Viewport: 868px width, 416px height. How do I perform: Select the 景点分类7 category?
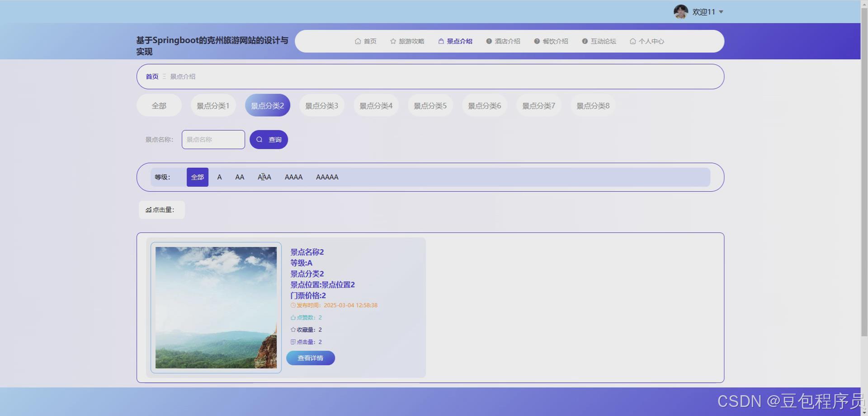tap(539, 105)
